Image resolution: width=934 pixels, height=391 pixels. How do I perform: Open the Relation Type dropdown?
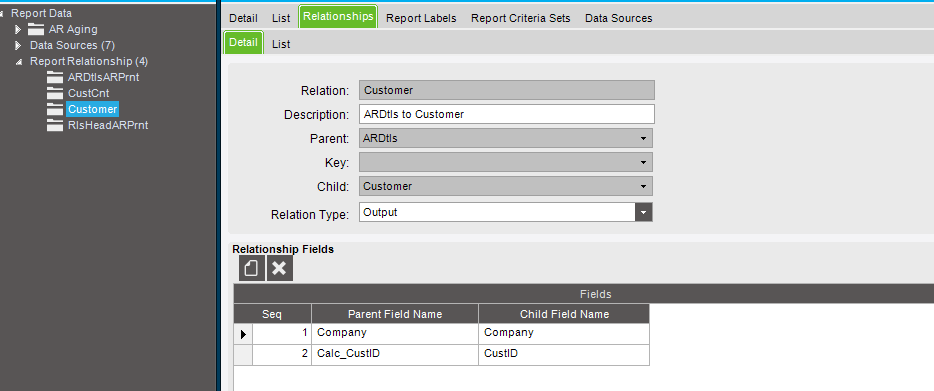(x=643, y=212)
